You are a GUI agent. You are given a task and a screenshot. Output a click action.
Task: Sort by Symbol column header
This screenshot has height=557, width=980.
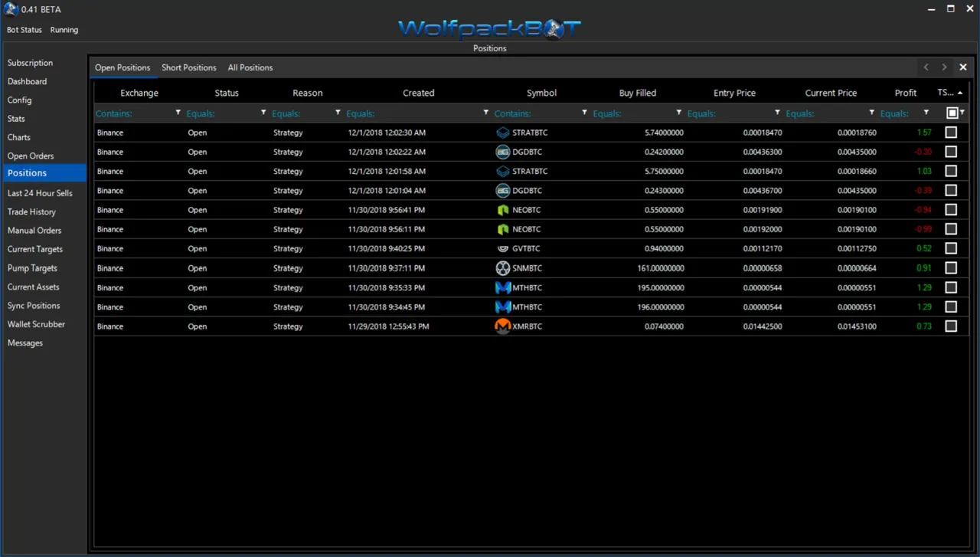coord(541,93)
